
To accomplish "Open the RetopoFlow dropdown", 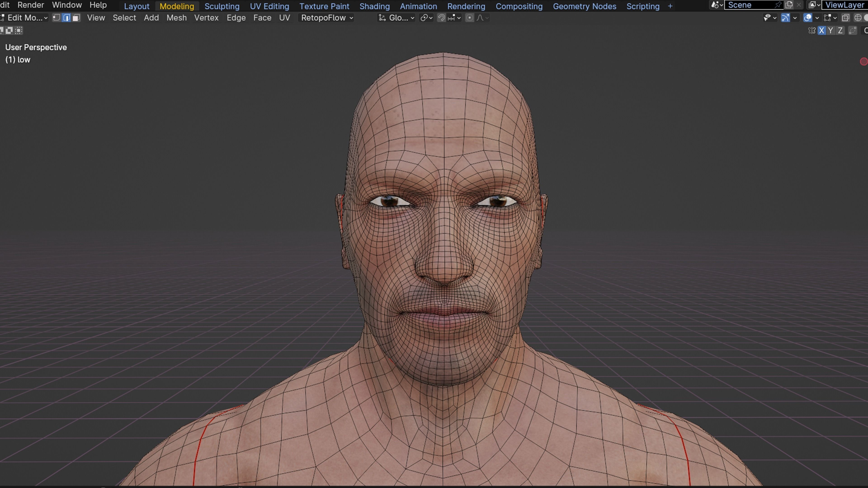I will pyautogui.click(x=326, y=18).
